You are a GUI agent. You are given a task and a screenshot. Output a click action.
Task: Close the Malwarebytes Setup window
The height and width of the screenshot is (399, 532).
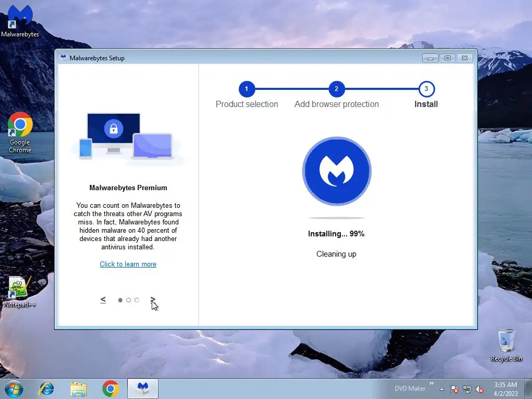coord(465,58)
